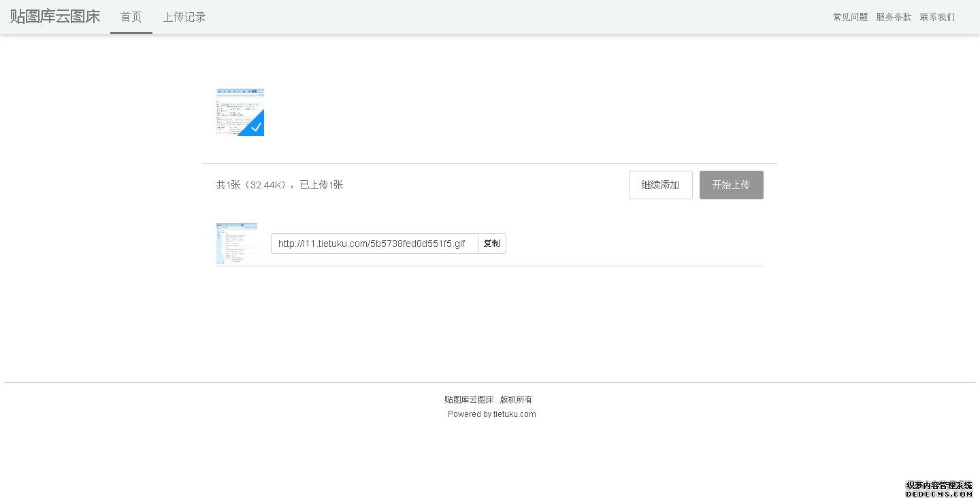The image size is (980, 504).
Task: Open the footer 贴图库云图床 link
Action: click(x=469, y=400)
